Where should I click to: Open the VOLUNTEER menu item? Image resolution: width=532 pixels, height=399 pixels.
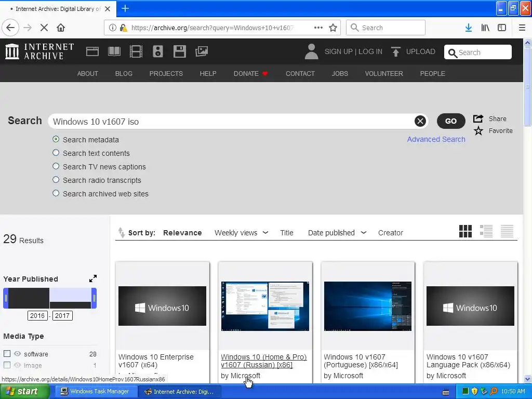384,74
